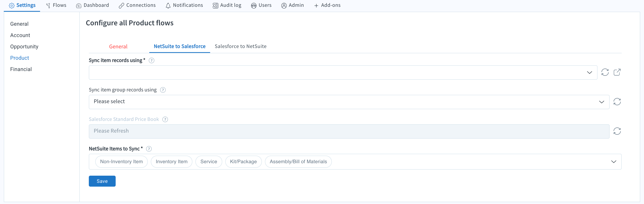
Task: Open the General flows tab
Action: [x=118, y=47]
